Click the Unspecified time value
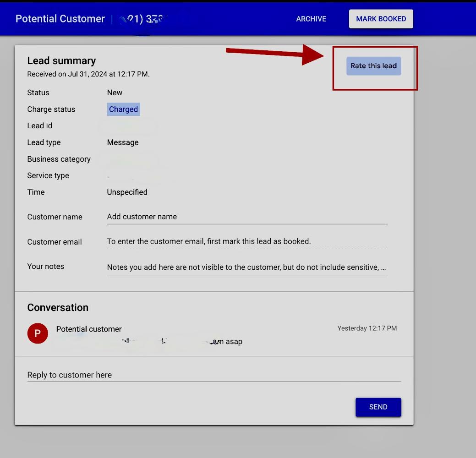This screenshot has width=476, height=458. (127, 192)
